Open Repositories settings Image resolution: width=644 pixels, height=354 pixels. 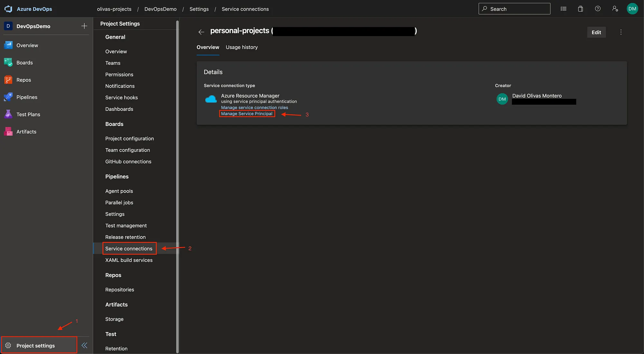coord(119,290)
